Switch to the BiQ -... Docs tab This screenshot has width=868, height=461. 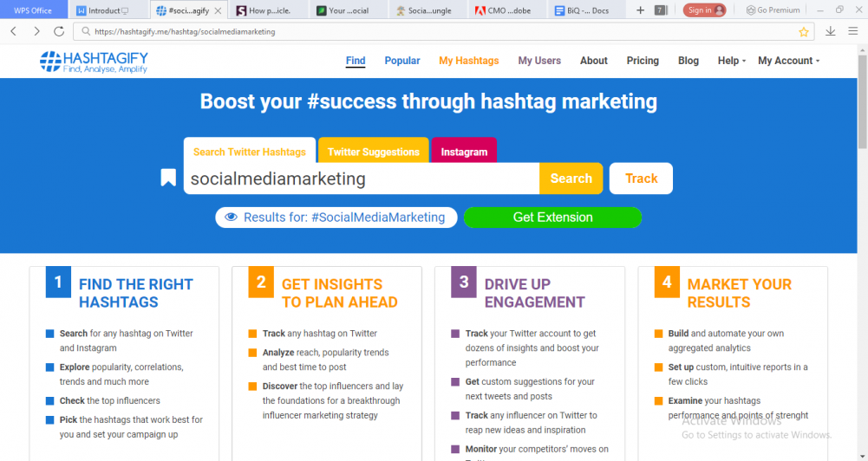point(588,10)
